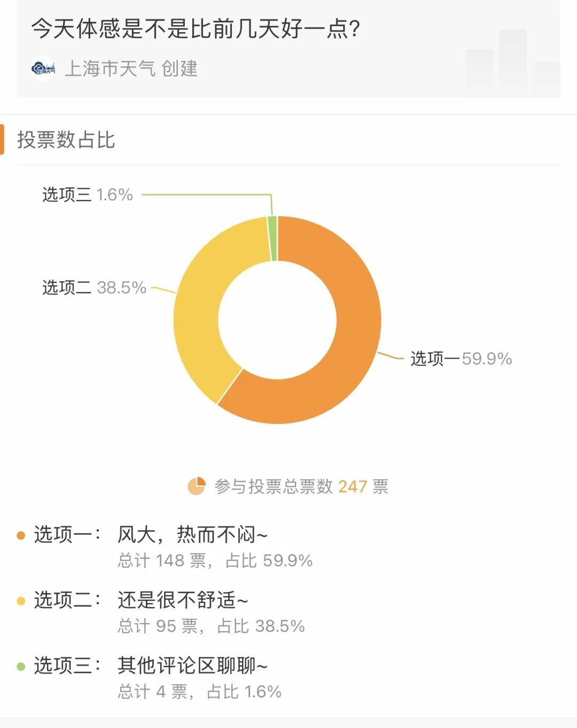
Task: Tap the 选项三 1.6% chart label
Action: [88, 195]
